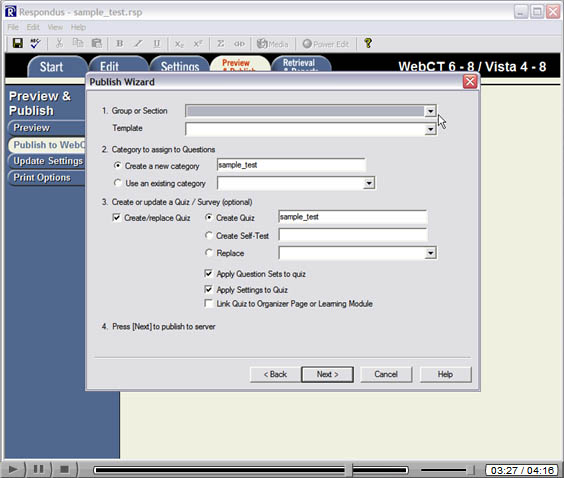Click the Copy icon in toolbar
The width and height of the screenshot is (564, 478).
[78, 44]
